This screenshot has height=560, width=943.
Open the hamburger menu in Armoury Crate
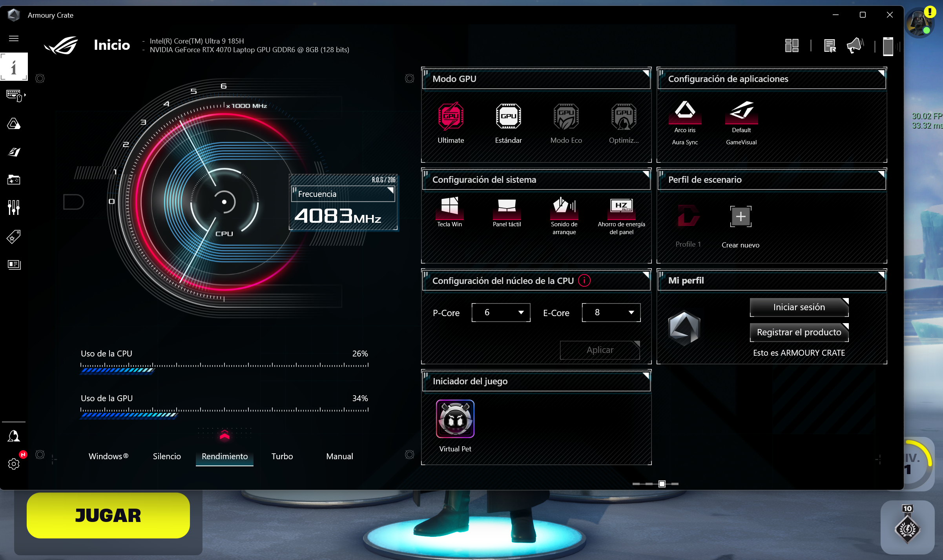point(14,38)
